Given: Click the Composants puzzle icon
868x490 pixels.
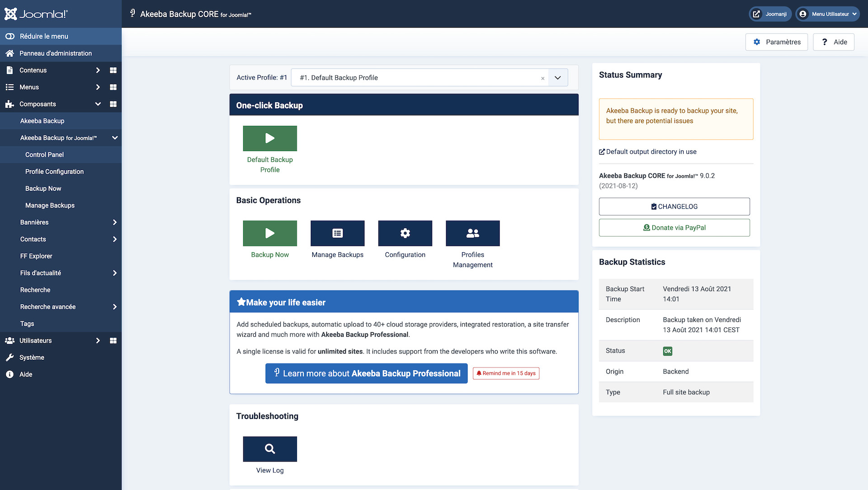Looking at the screenshot, I should click(9, 104).
